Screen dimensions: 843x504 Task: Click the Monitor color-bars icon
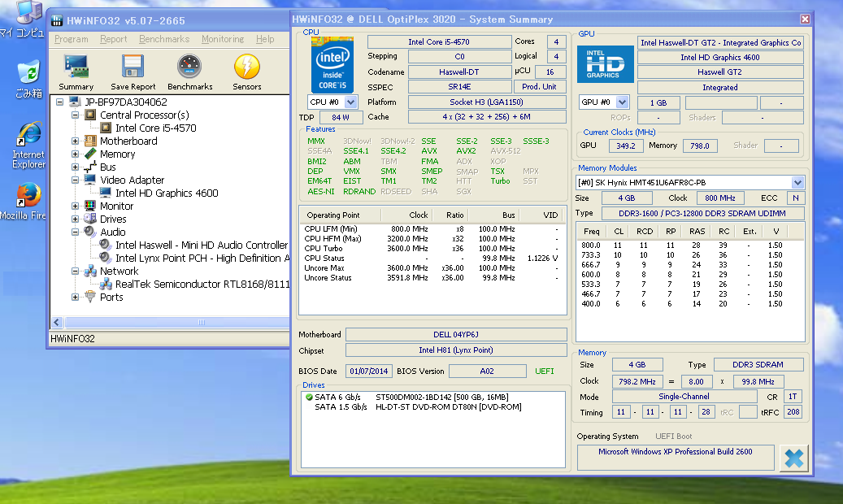(90, 206)
